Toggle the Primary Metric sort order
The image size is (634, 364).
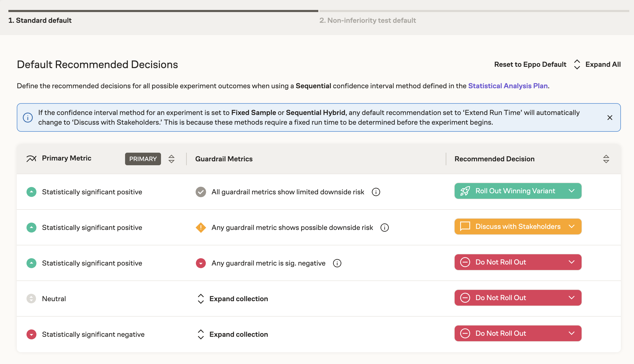171,159
